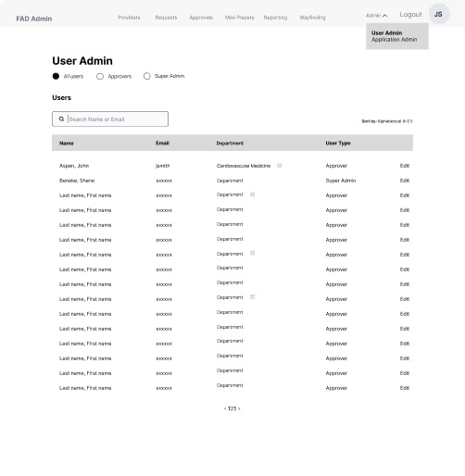Click the 123 page numbers in the pagination

coord(232,408)
